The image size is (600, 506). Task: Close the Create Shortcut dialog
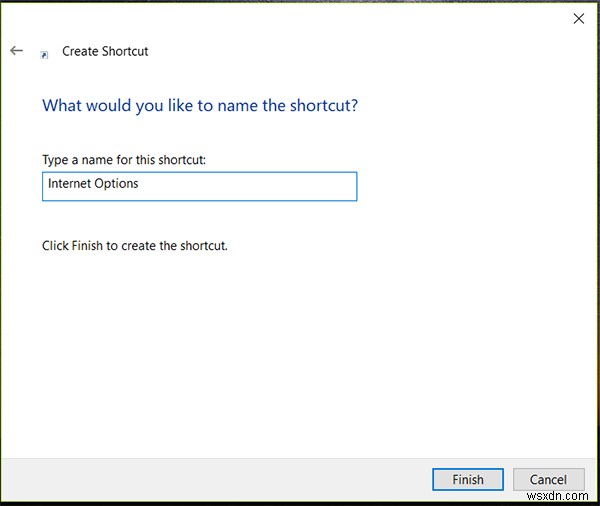(x=579, y=18)
